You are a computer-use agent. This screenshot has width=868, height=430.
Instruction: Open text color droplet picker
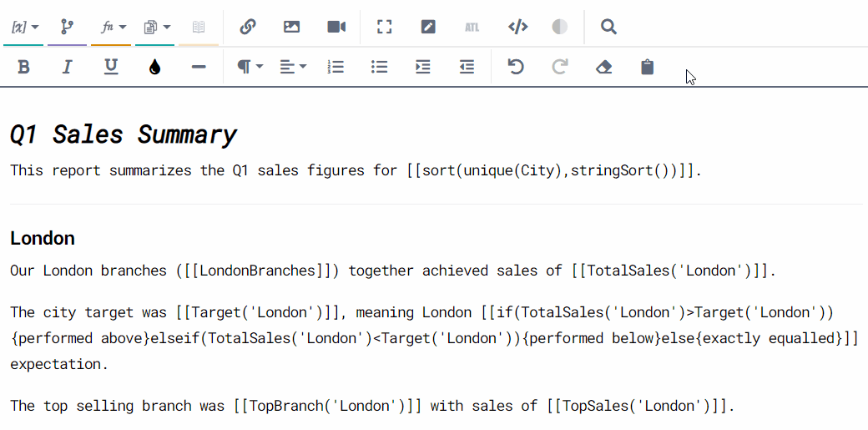click(155, 67)
